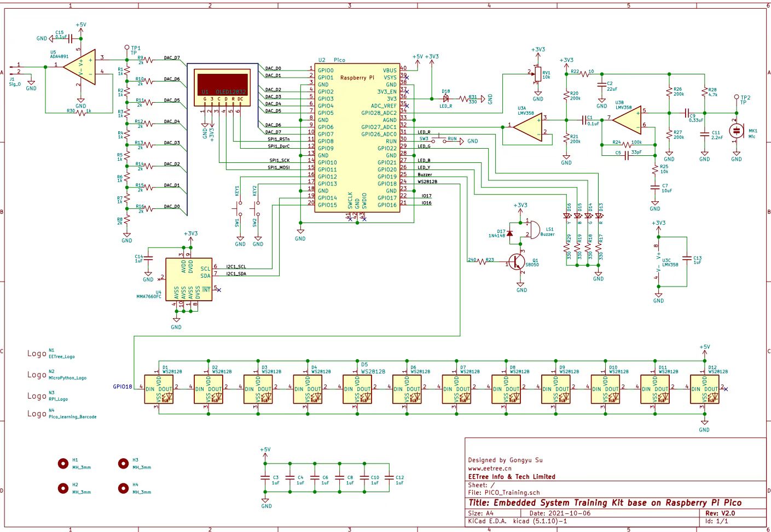This screenshot has width=771, height=532.
Task: Click the R23 240 base resistor
Action: (482, 262)
